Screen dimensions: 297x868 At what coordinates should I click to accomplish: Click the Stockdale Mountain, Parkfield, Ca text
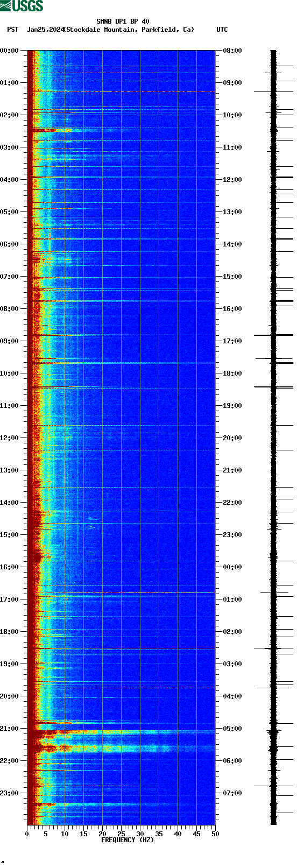129,30
